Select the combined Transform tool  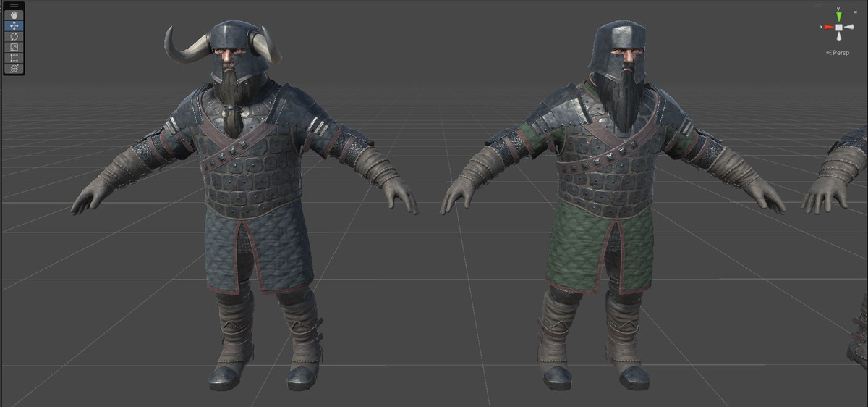click(14, 69)
